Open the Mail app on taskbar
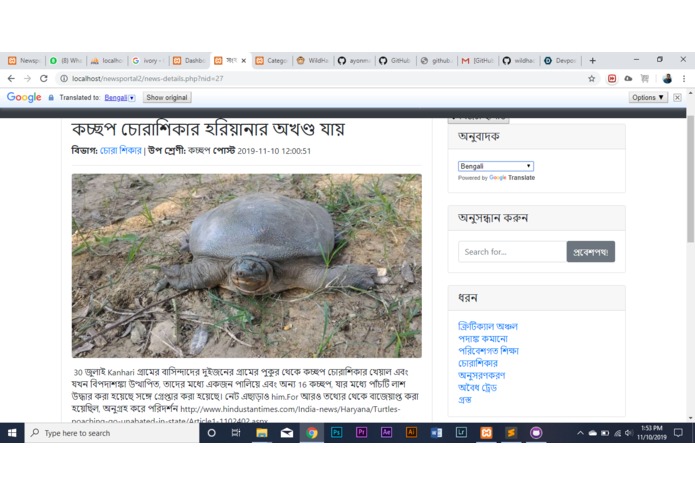 click(287, 433)
